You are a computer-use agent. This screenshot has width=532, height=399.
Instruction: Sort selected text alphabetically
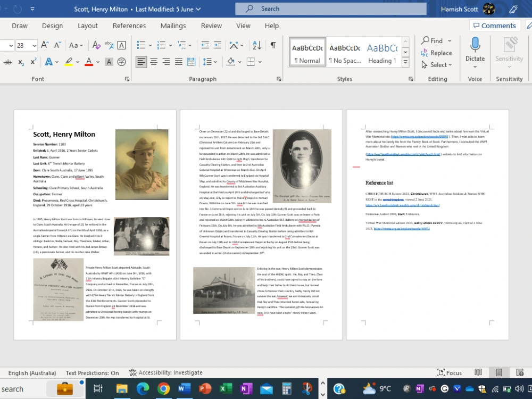(257, 45)
